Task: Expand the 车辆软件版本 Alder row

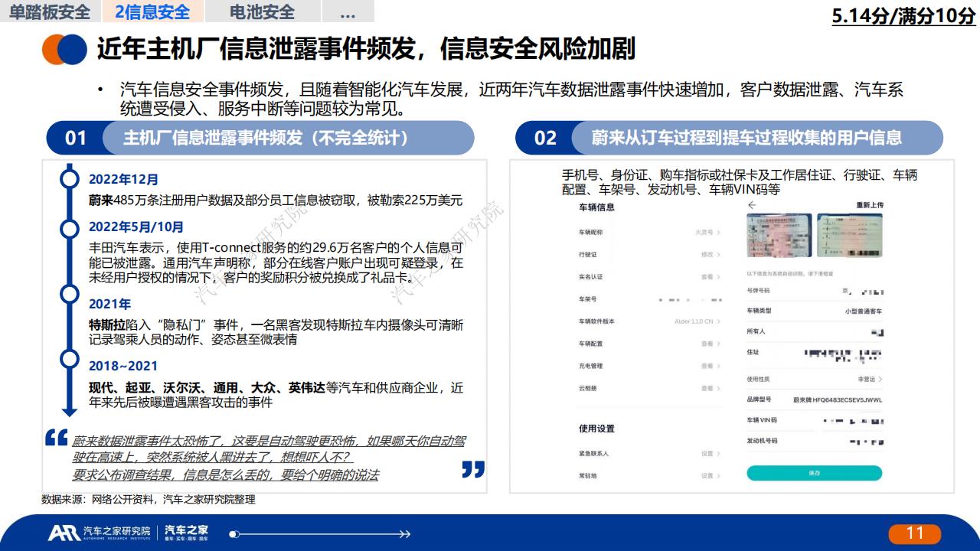Action: (649, 321)
